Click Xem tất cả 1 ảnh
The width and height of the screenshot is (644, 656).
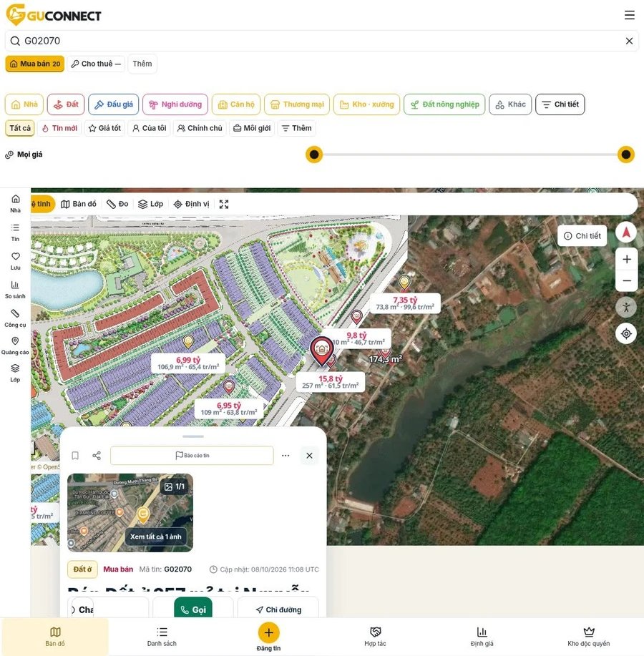pyautogui.click(x=156, y=537)
